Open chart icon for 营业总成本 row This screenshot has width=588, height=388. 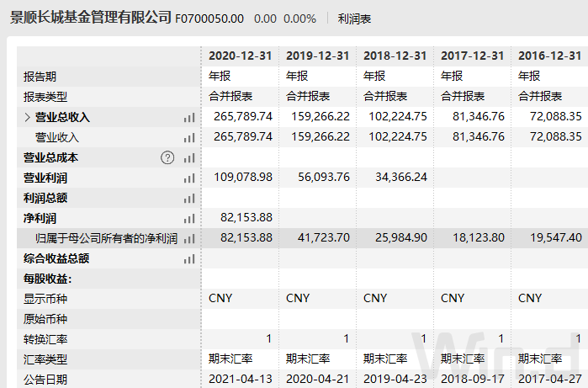coord(189,158)
